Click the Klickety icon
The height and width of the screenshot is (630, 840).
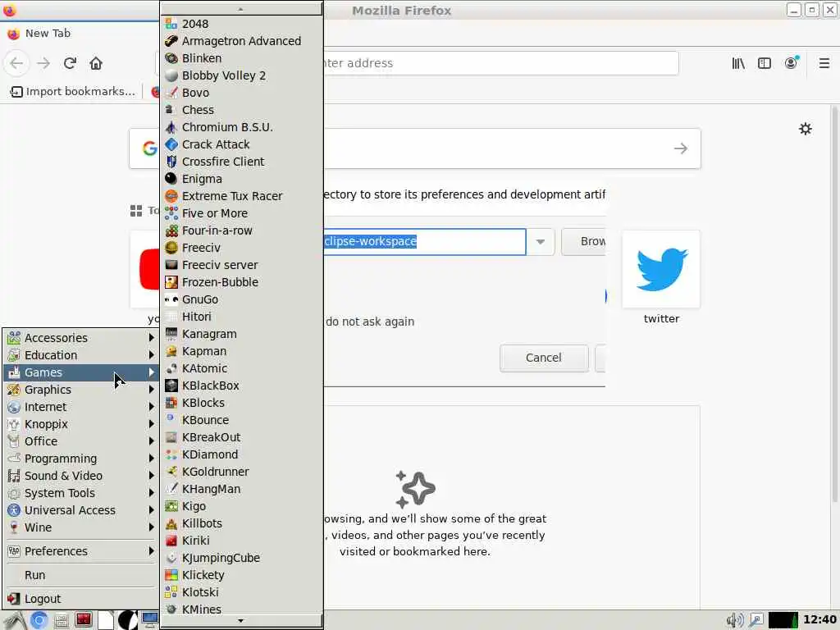tap(171, 575)
